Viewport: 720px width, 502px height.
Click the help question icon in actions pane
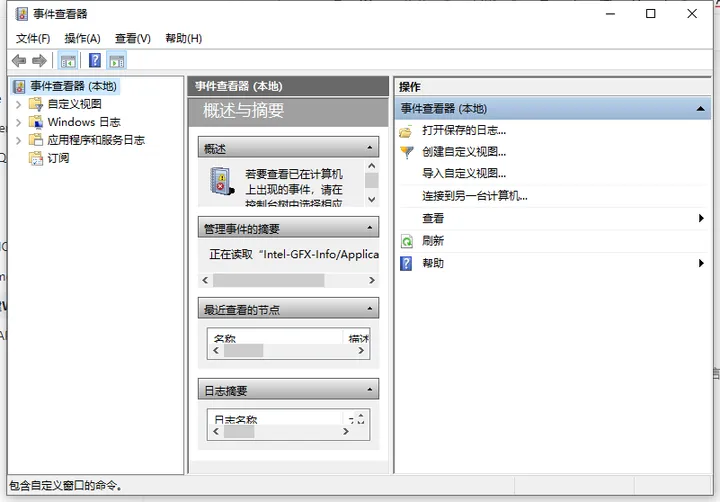pyautogui.click(x=406, y=264)
